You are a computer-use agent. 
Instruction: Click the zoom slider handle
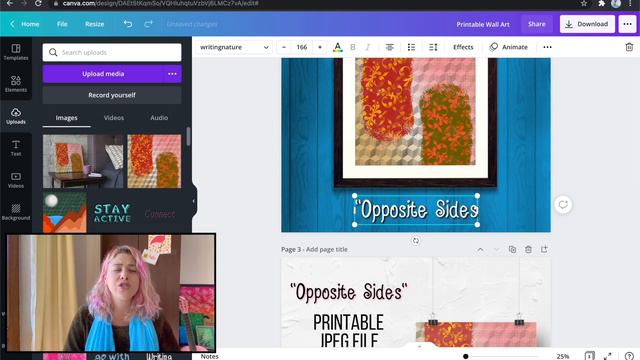click(466, 356)
